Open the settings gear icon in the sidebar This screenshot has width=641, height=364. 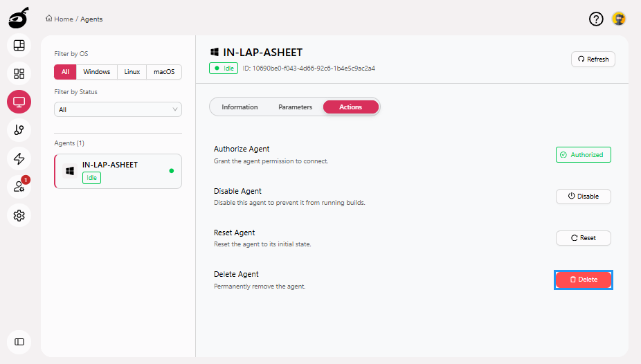click(x=19, y=215)
